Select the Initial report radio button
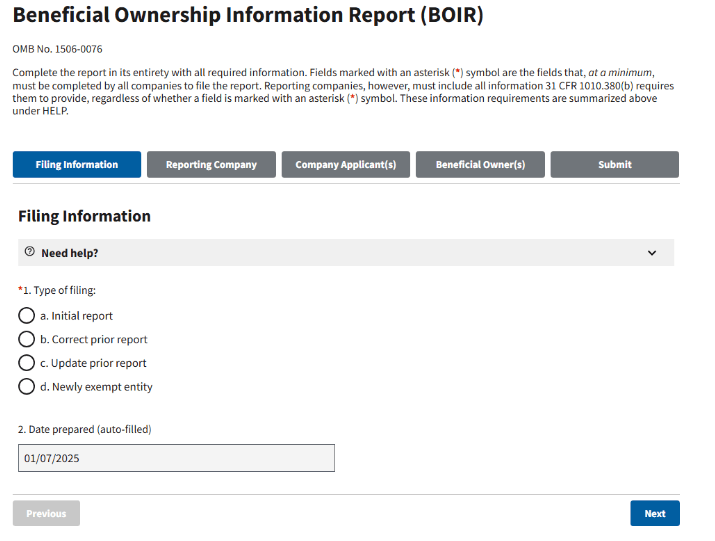This screenshot has width=715, height=541. coord(27,316)
